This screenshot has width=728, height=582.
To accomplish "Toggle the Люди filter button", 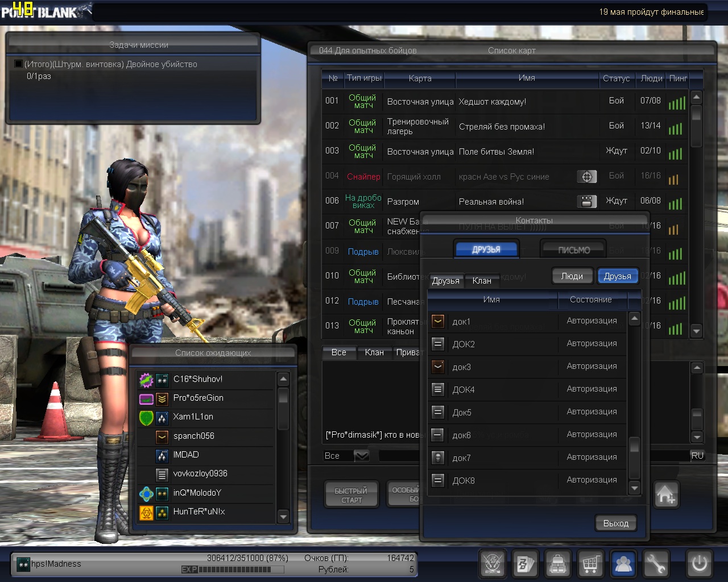I will [572, 276].
